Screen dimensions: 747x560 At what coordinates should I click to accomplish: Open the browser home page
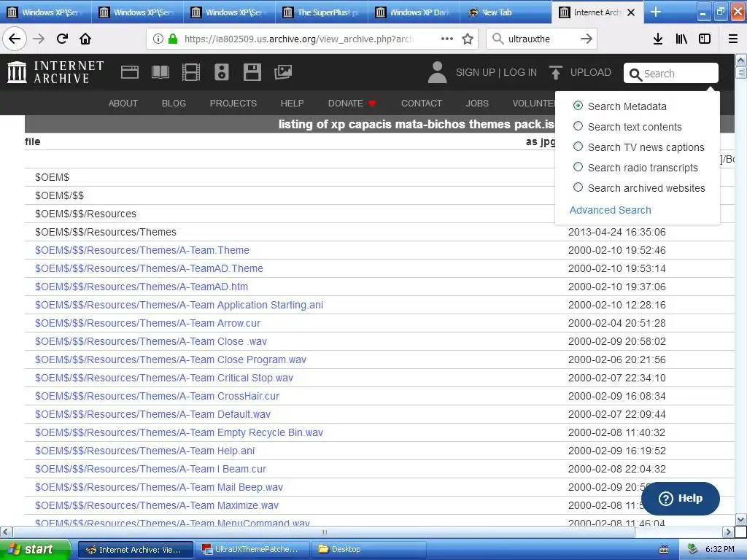coord(85,39)
